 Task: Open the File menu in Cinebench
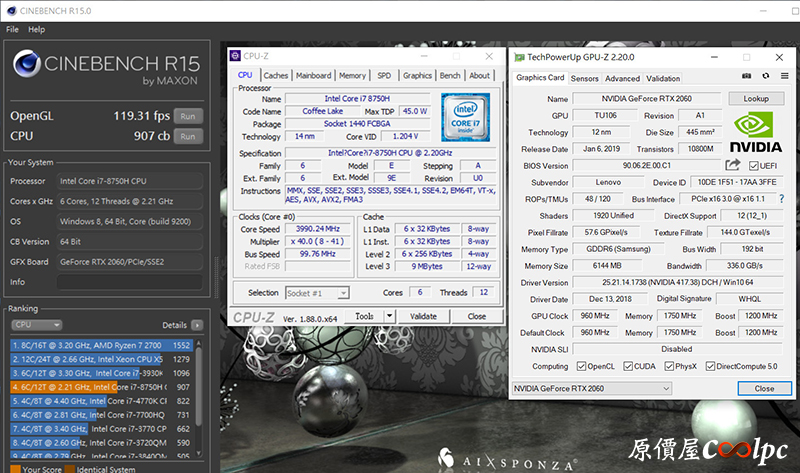12,30
